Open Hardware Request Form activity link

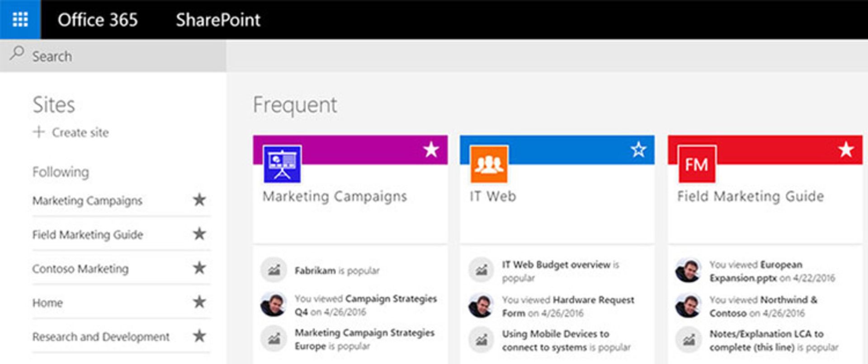coord(568,306)
